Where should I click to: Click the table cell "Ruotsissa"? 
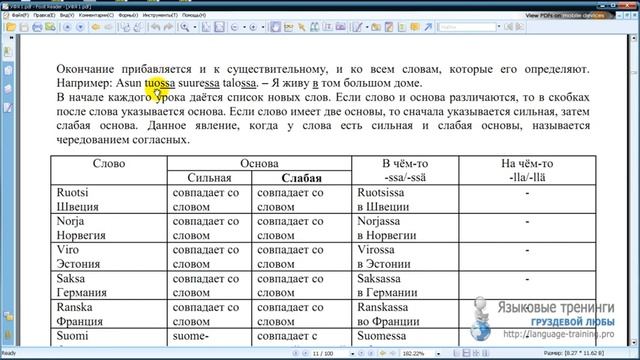(380, 192)
